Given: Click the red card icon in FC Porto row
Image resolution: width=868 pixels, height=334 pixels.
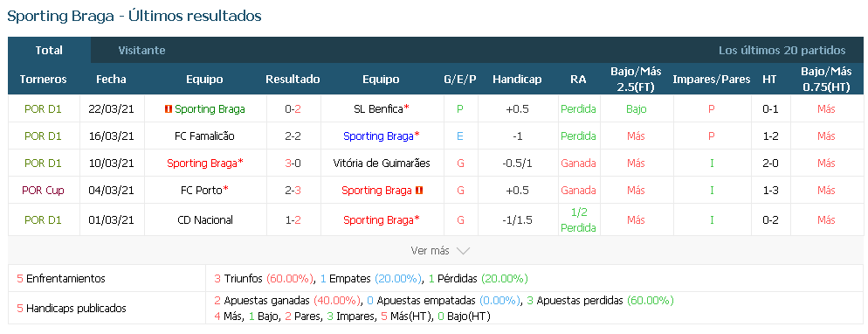Looking at the screenshot, I should pyautogui.click(x=419, y=191).
